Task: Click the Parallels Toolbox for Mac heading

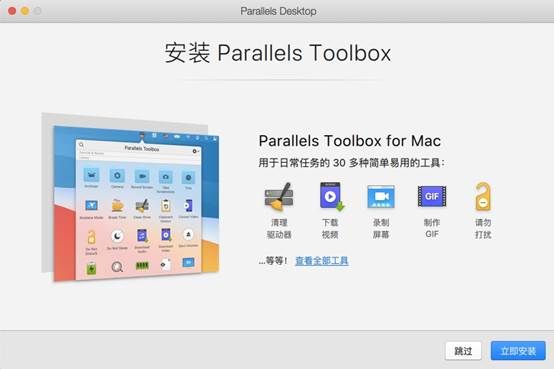Action: tap(350, 141)
